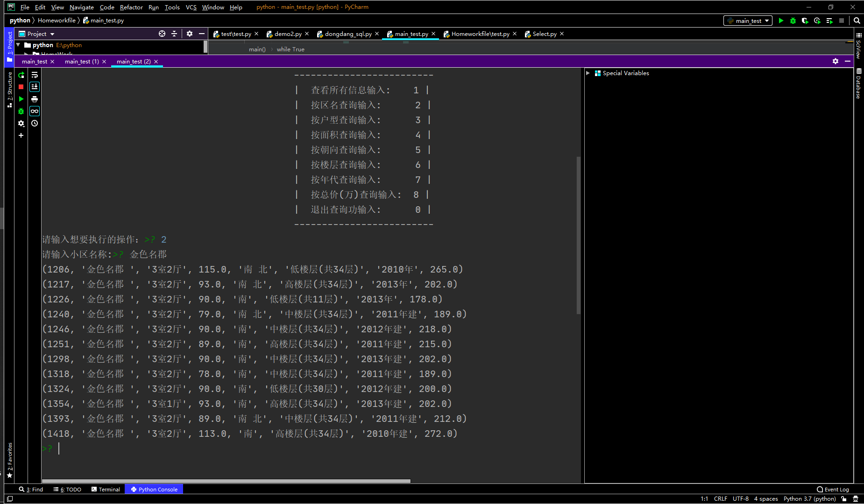
Task: Click the Concurrency Diagram run icon
Action: click(829, 21)
